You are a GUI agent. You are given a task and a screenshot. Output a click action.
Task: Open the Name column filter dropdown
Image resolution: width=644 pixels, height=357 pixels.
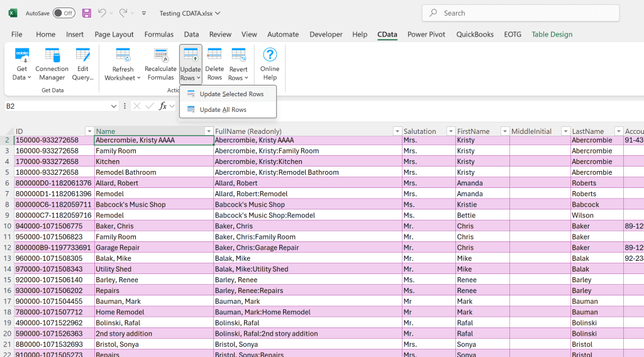click(209, 131)
